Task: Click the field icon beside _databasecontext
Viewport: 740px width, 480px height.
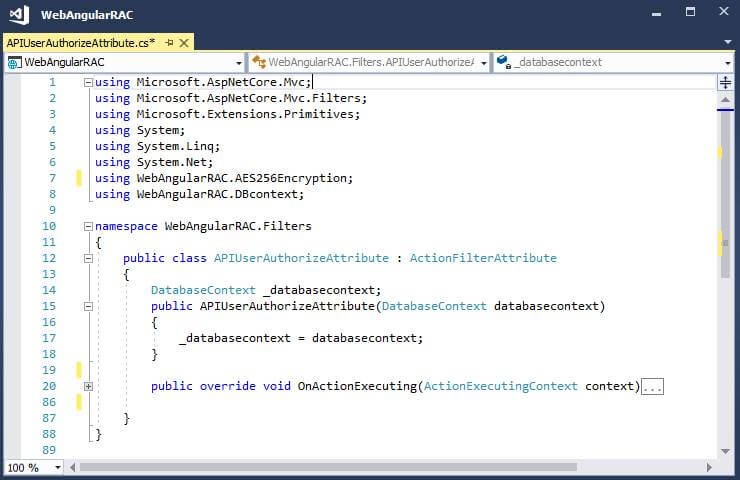Action: click(x=504, y=62)
